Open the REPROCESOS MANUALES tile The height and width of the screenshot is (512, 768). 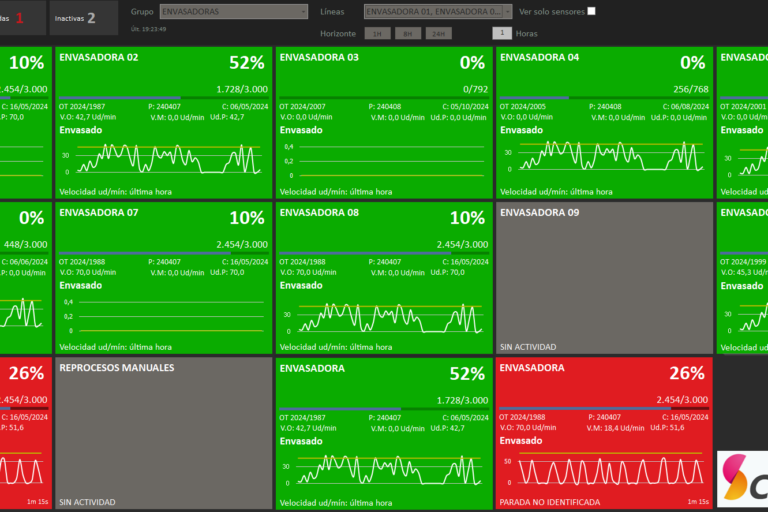coord(162,432)
